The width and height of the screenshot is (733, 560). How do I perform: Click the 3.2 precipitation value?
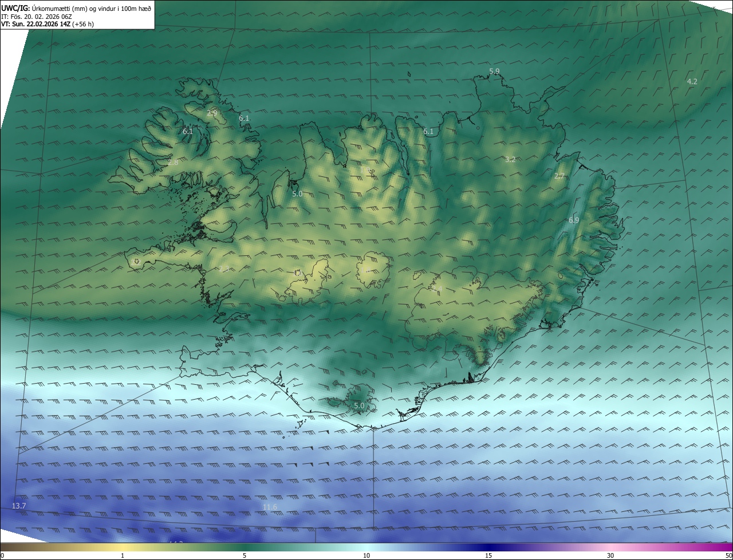point(510,159)
